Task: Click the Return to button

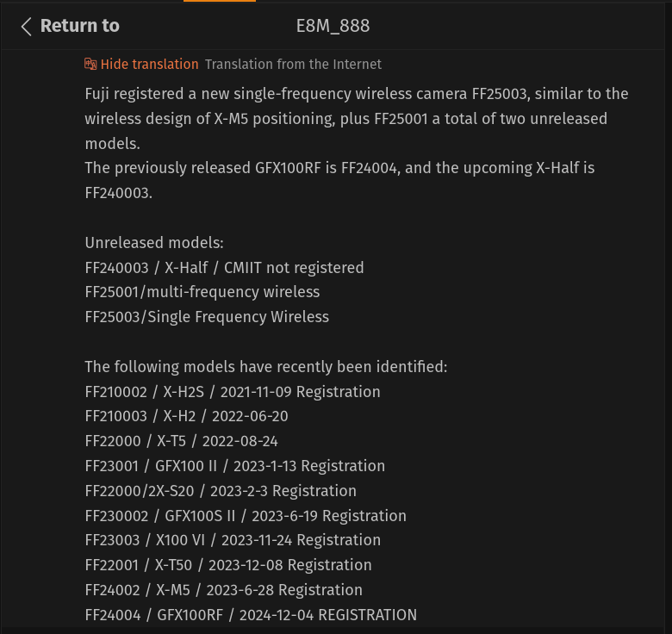Action: 71,26
